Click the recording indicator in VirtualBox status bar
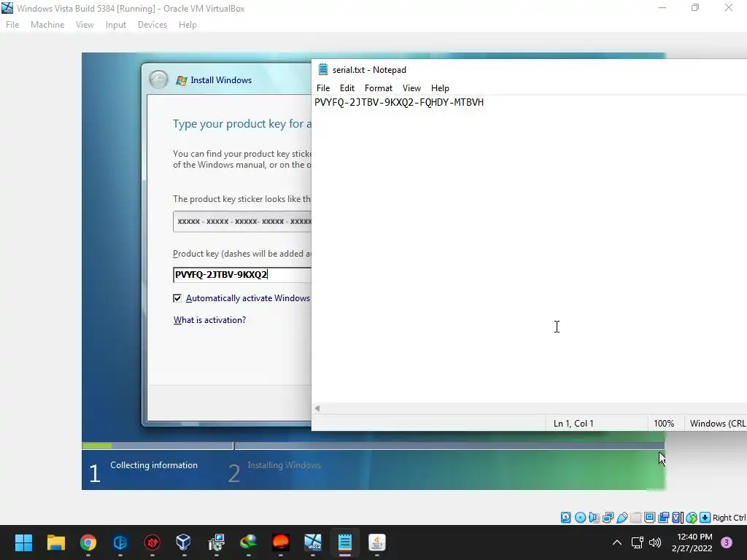 point(664,518)
